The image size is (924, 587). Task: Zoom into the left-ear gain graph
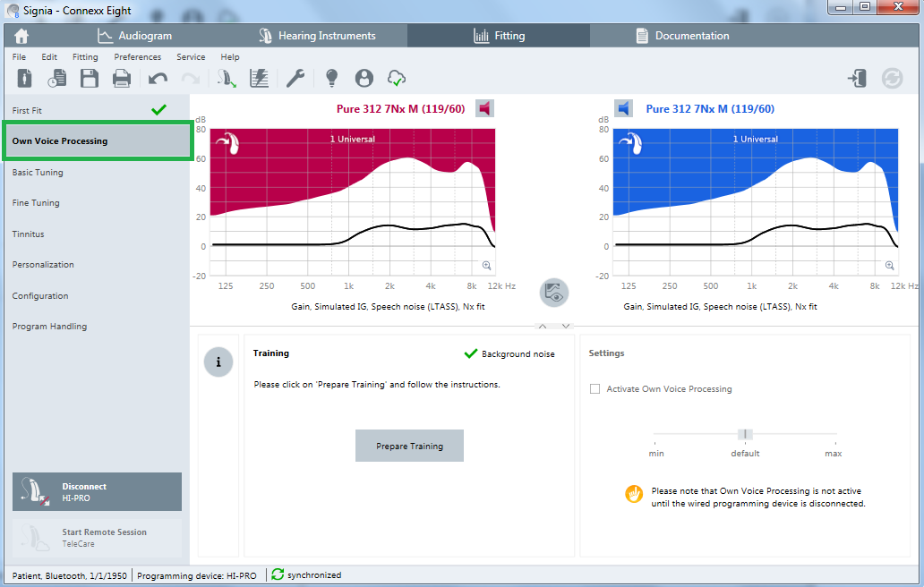pos(890,266)
